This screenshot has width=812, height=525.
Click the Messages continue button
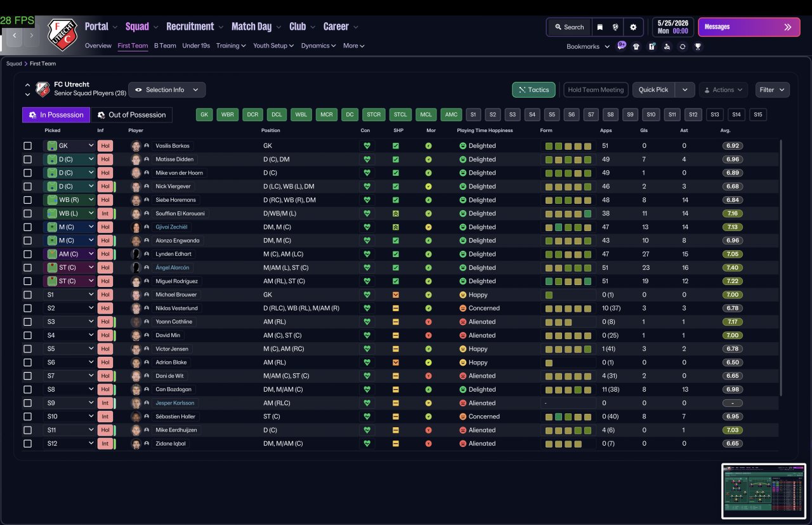(749, 27)
